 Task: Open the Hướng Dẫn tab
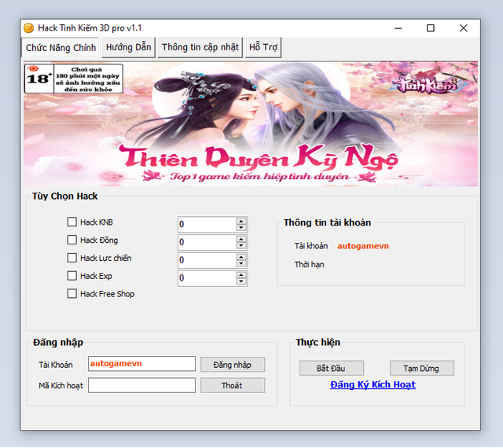click(128, 47)
